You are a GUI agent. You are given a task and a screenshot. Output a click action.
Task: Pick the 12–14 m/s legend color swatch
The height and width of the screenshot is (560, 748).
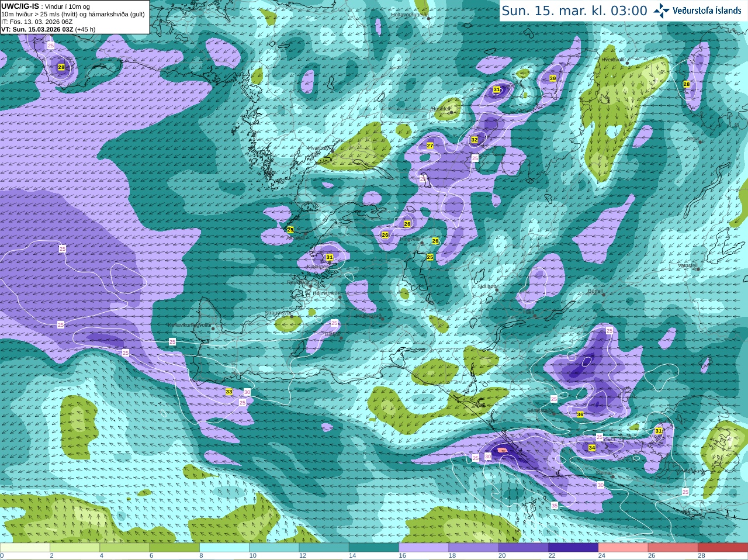[324, 548]
